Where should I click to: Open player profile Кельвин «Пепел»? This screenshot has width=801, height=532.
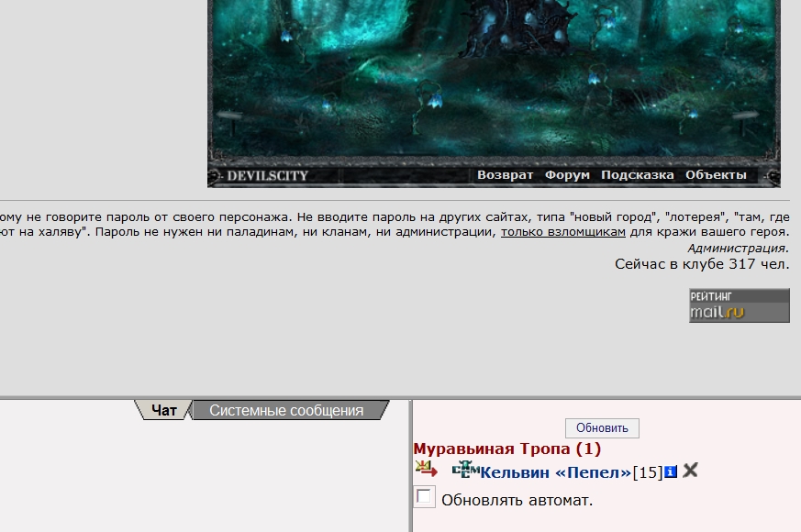(555, 472)
